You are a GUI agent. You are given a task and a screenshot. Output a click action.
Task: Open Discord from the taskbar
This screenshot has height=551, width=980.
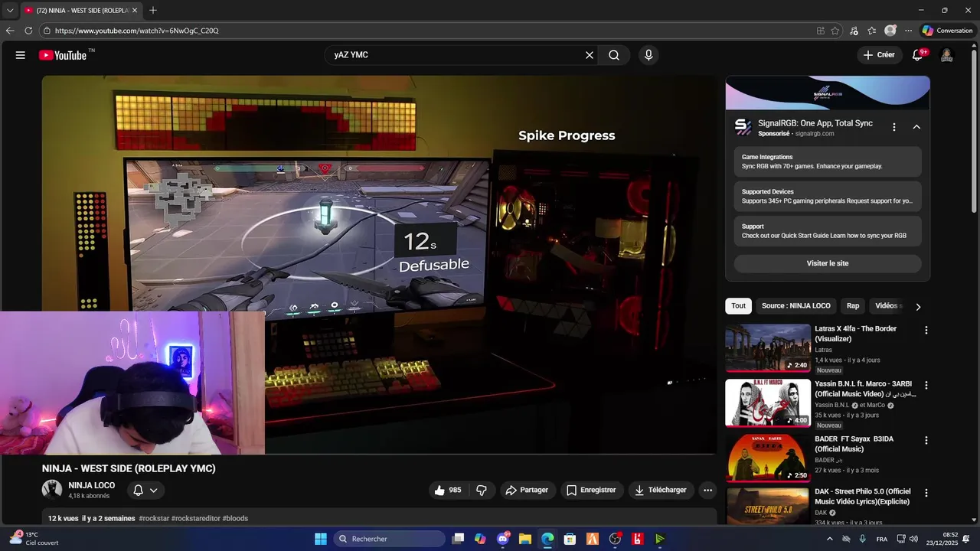coord(503,539)
